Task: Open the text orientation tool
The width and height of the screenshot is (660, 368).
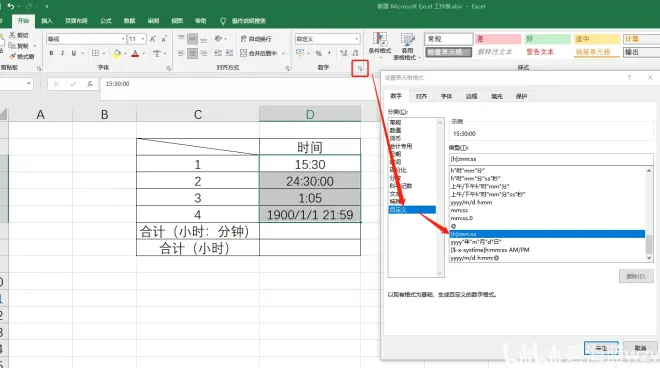Action: 218,39
